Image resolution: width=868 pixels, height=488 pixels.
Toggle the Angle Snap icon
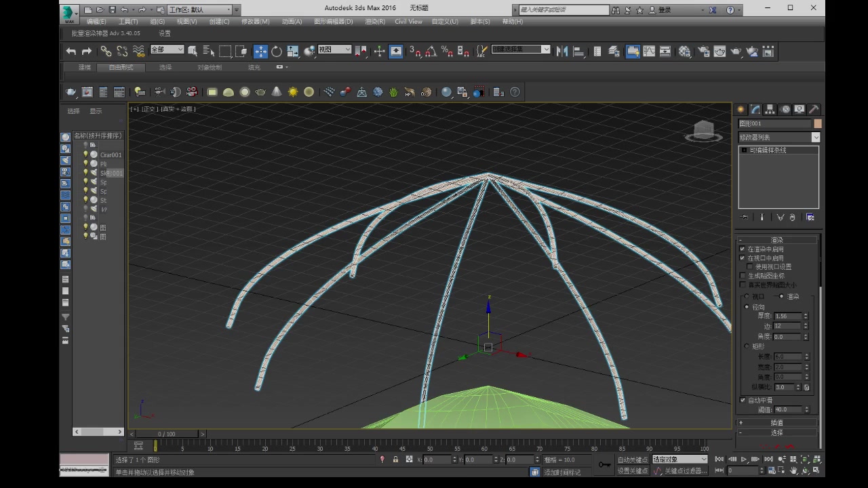click(x=431, y=52)
